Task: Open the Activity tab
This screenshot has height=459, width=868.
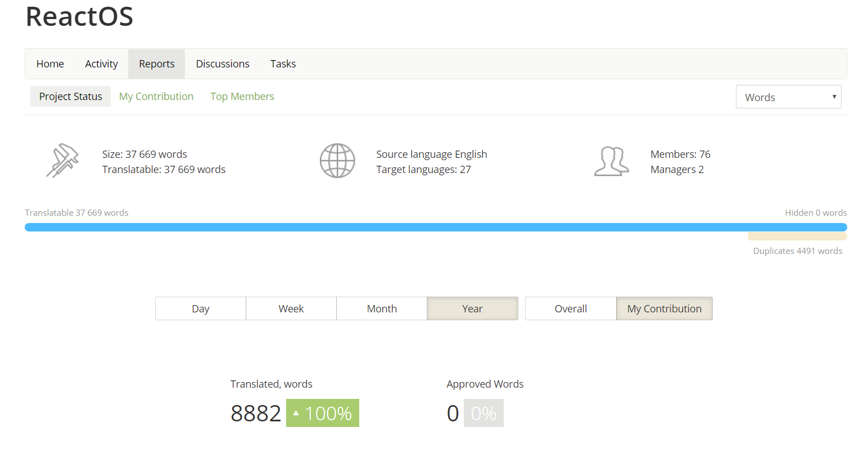Action: 101,64
